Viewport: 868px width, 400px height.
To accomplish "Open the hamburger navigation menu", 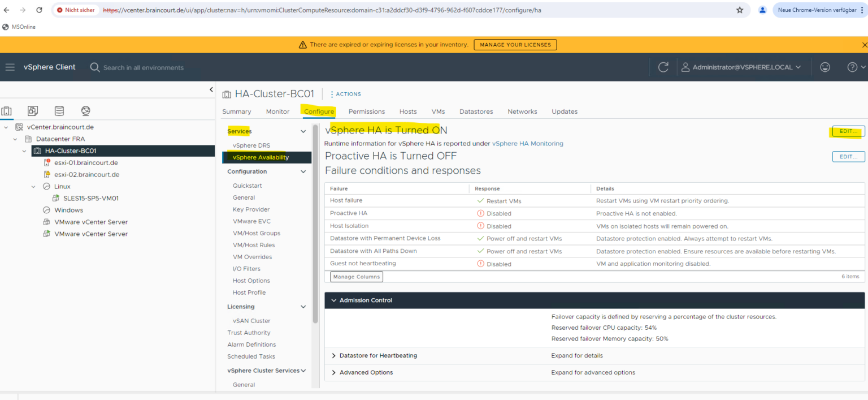I will 10,67.
